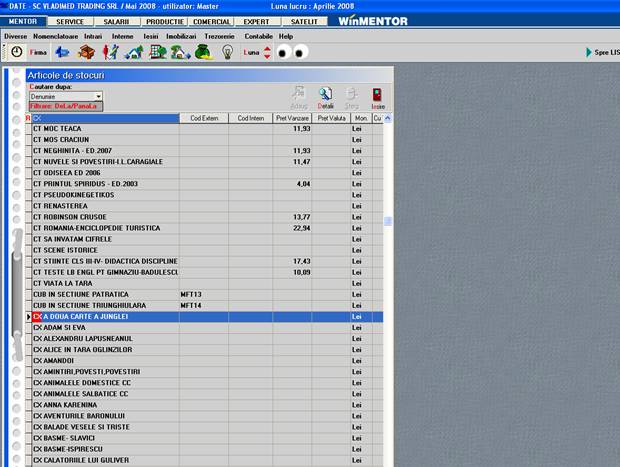
Task: Open the Intrari menu
Action: point(93,36)
